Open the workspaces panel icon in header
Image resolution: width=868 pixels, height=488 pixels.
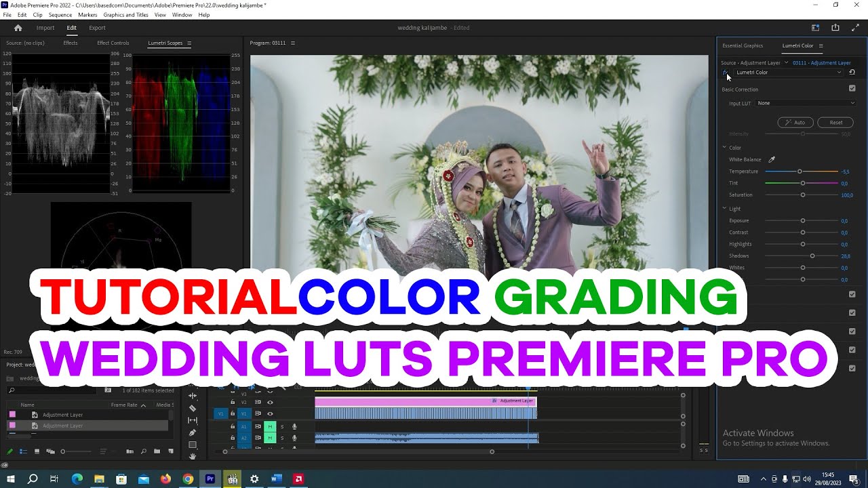[816, 28]
